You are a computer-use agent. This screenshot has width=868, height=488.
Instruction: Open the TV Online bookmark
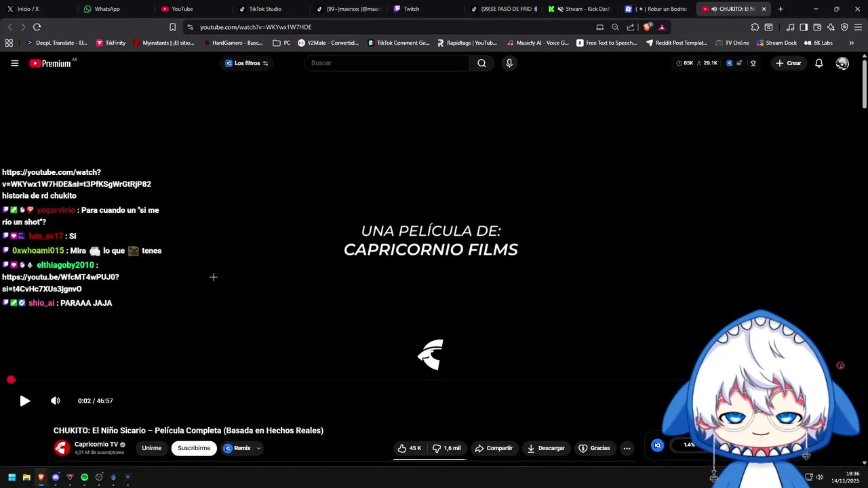732,43
